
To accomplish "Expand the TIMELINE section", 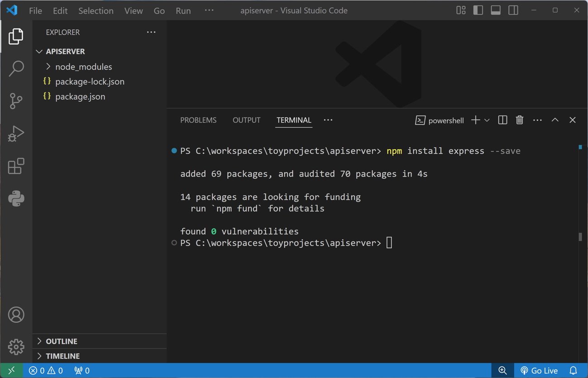I will tap(100, 356).
